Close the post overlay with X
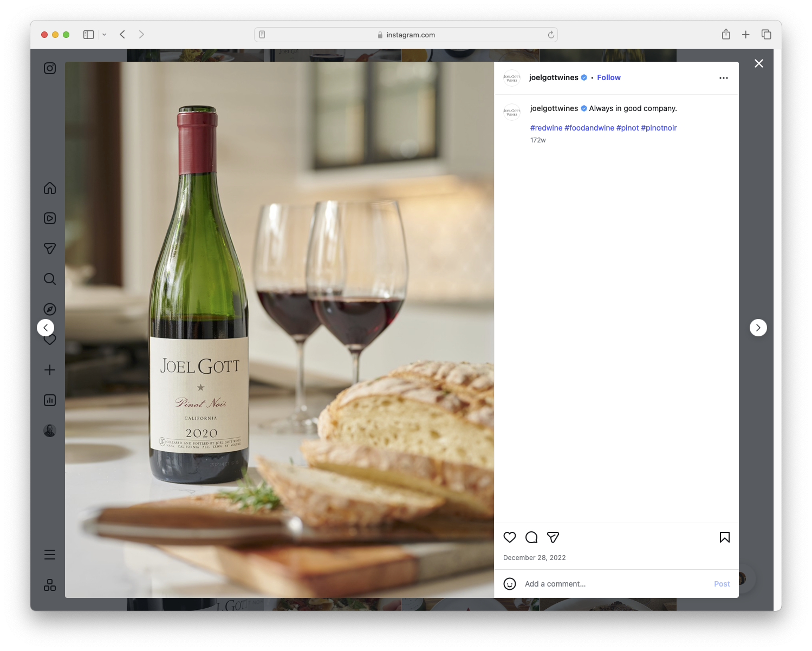Screen dimensions: 812x651 point(759,63)
